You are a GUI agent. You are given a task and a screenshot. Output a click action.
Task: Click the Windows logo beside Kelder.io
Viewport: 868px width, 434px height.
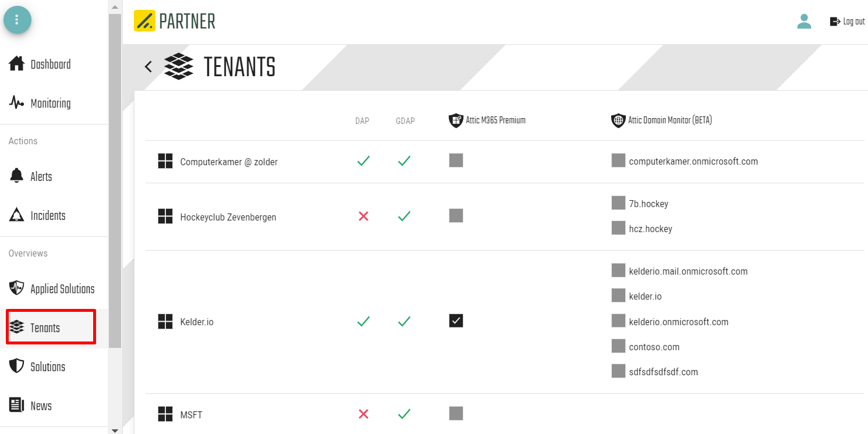click(x=165, y=321)
